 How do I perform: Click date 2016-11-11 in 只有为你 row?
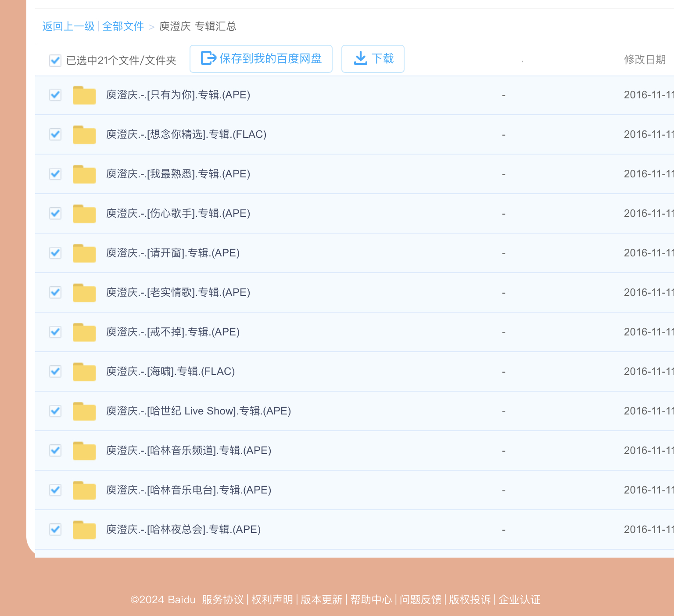coord(649,95)
